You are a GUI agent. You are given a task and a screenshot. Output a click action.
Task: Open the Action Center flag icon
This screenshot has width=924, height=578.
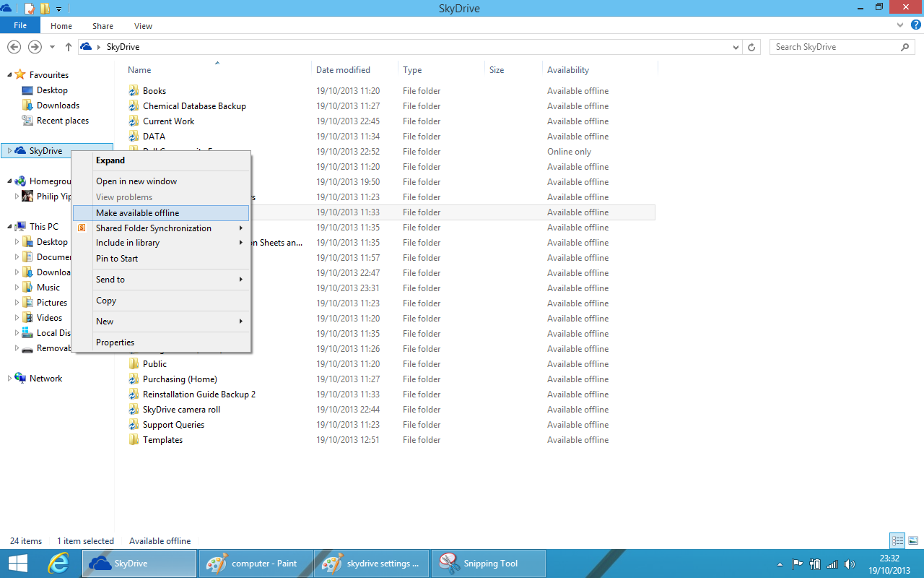coord(798,564)
